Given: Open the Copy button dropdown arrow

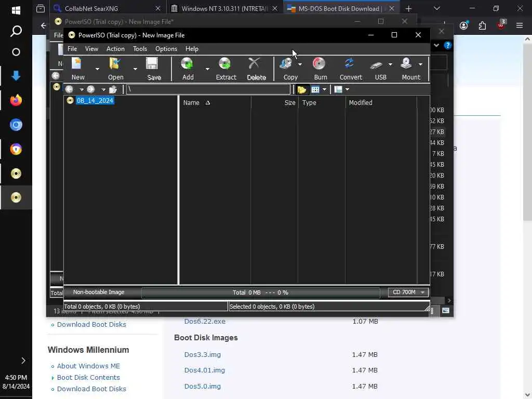Looking at the screenshot, I should 300,64.
